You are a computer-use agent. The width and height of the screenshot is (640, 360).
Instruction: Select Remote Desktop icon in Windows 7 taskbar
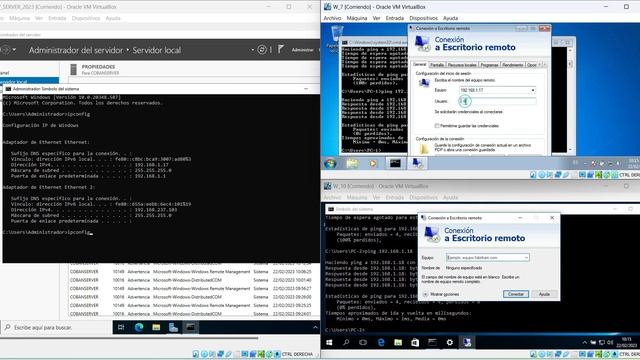click(x=417, y=163)
